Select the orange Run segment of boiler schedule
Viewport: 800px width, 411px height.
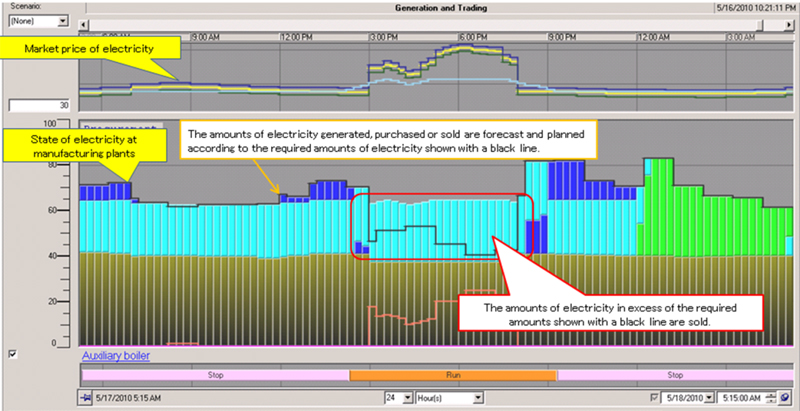tap(451, 374)
